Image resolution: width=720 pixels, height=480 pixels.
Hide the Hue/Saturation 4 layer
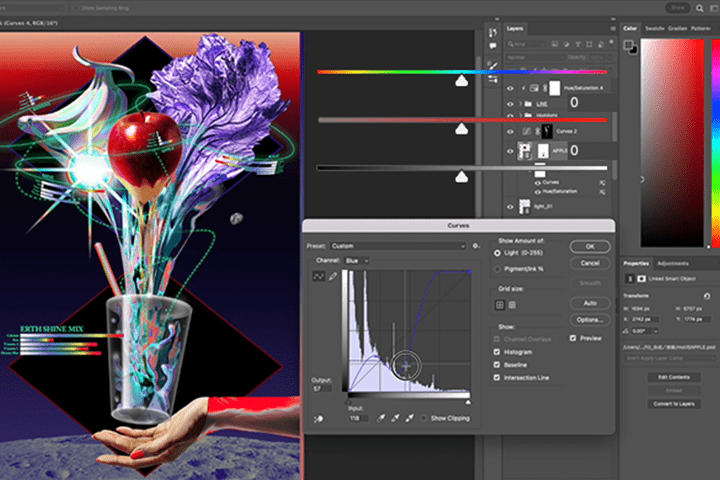[510, 88]
